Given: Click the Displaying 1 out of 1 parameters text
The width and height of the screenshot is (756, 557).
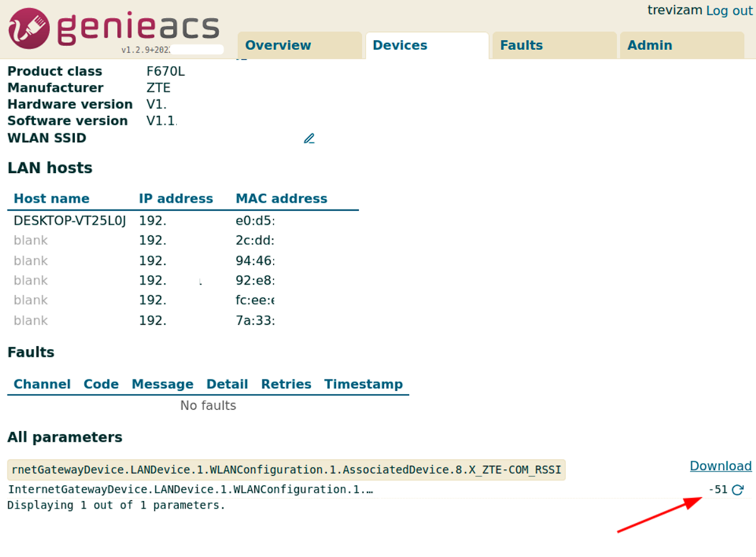Looking at the screenshot, I should click(116, 505).
